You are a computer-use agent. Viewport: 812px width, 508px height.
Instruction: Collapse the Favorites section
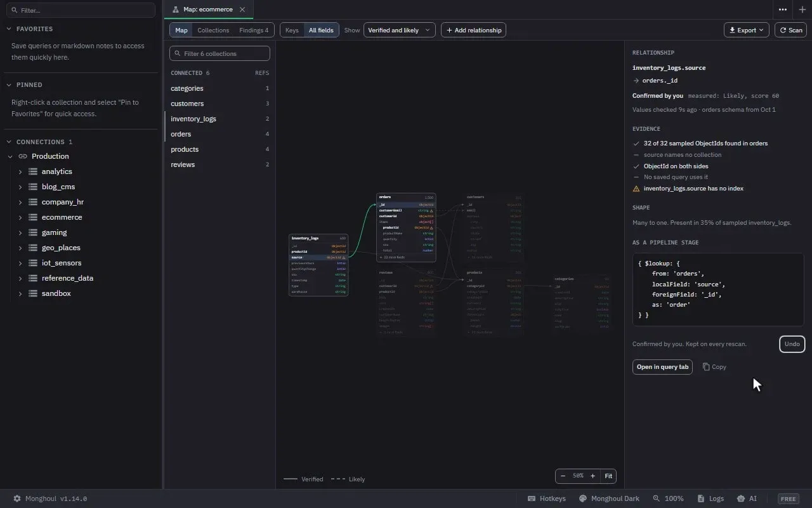[10, 29]
